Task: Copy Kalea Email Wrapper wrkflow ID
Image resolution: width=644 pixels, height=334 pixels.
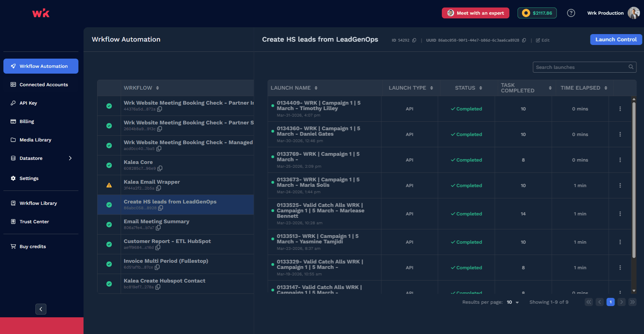Action: [x=159, y=188]
